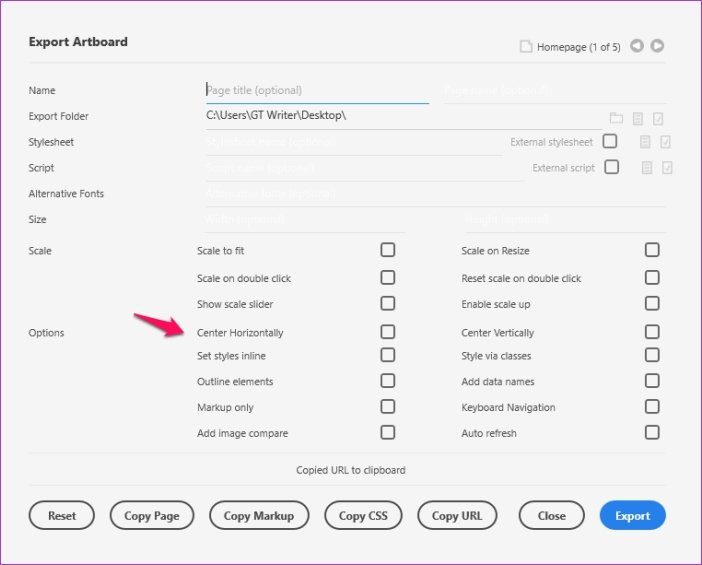Go to the next artboard arrow
The height and width of the screenshot is (565, 702).
(657, 46)
